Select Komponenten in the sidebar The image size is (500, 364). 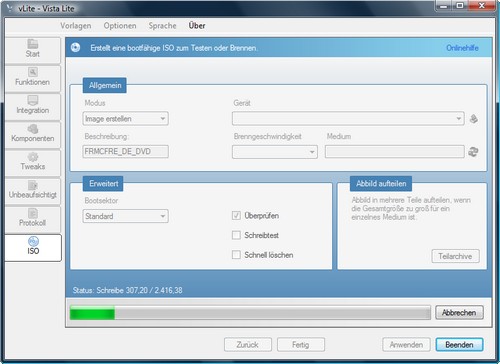click(33, 135)
